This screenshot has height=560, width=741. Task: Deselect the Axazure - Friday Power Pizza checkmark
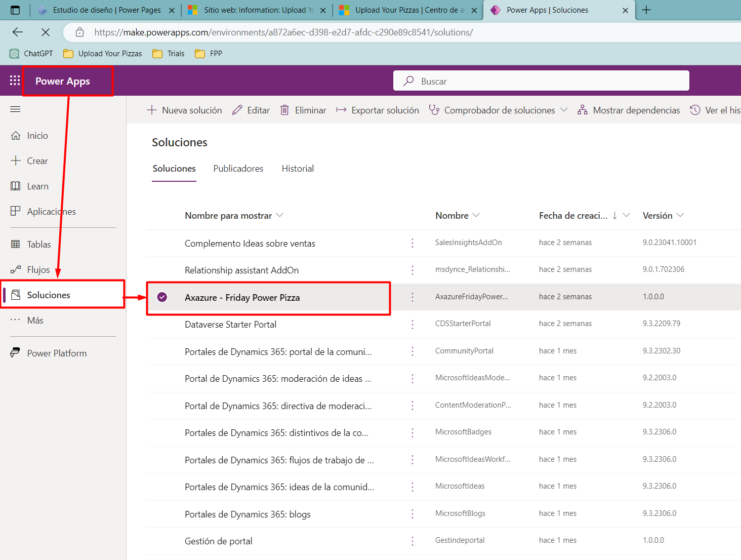162,297
